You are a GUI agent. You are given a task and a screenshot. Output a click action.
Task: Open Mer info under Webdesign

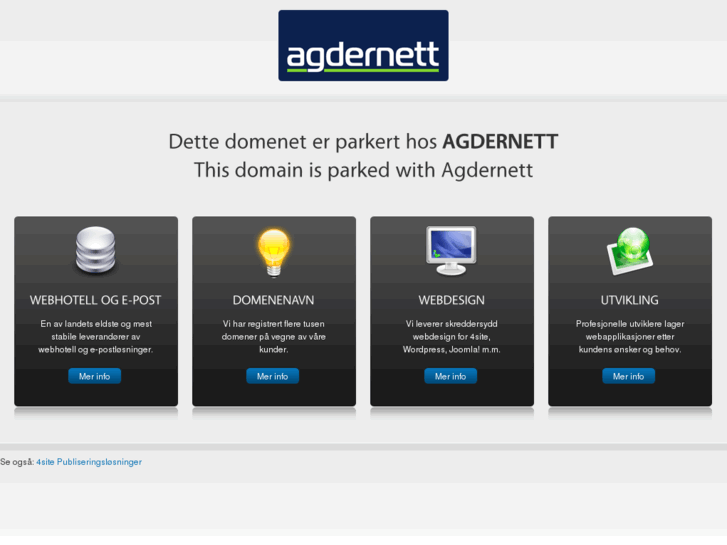tap(451, 376)
